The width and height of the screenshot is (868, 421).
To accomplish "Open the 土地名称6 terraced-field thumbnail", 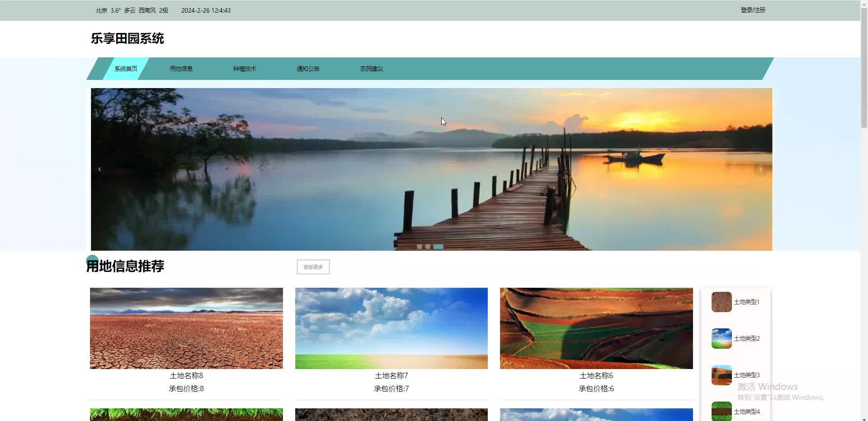I will point(596,328).
